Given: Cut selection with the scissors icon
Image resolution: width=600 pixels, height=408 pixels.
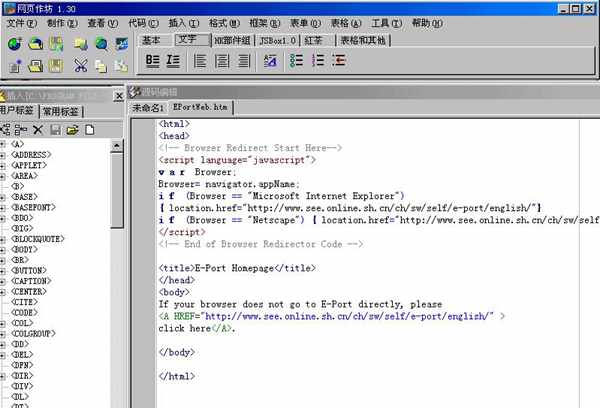Looking at the screenshot, I should (80, 66).
